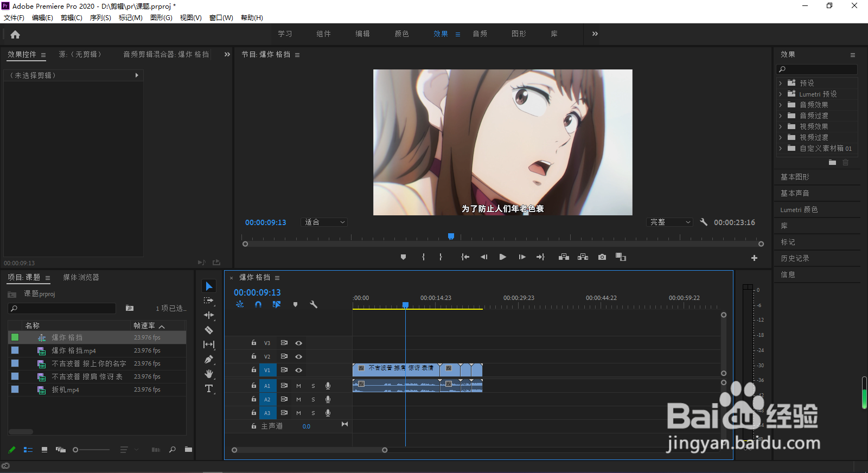Expand the 音频效果 folder
The image size is (868, 473).
[x=781, y=105]
